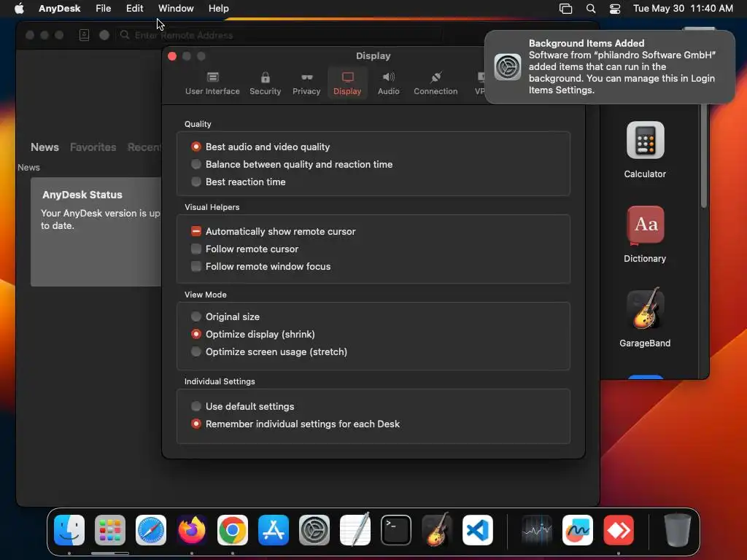Launch GarageBand from the Dock
Screen dimensions: 747x560
(437, 530)
